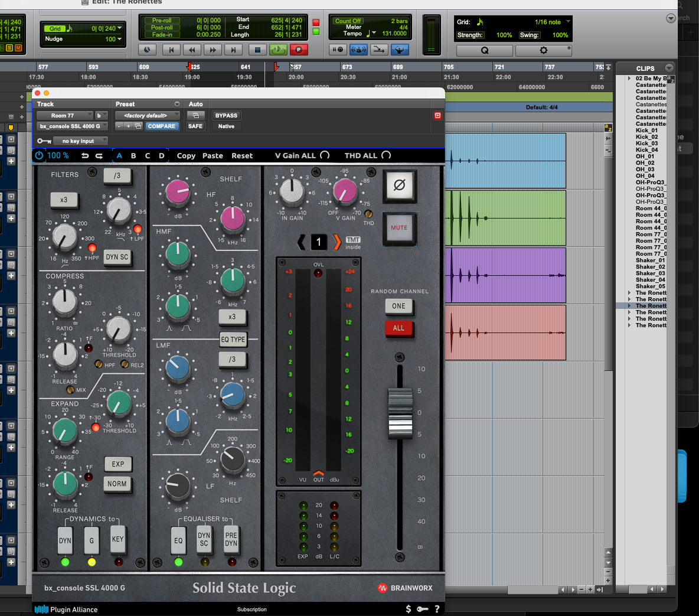Open the Clips list menu arrow

click(669, 68)
